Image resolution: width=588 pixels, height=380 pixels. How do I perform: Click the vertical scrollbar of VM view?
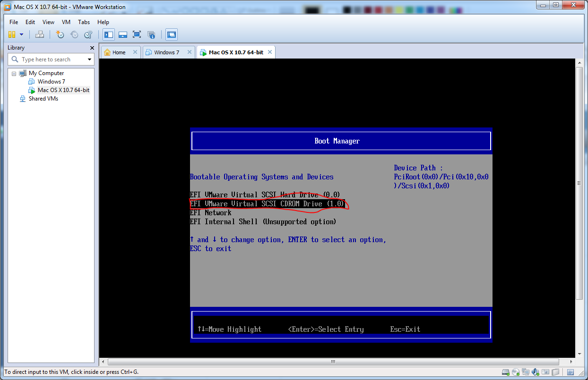579,183
